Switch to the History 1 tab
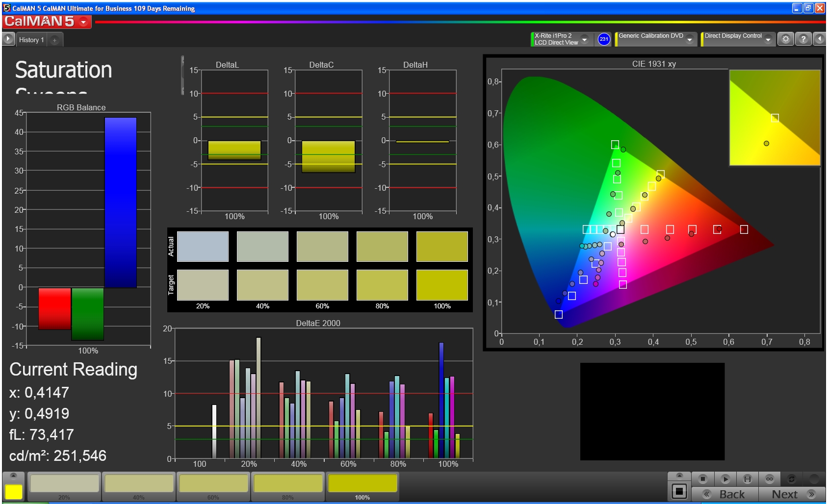828x504 pixels. coord(31,40)
